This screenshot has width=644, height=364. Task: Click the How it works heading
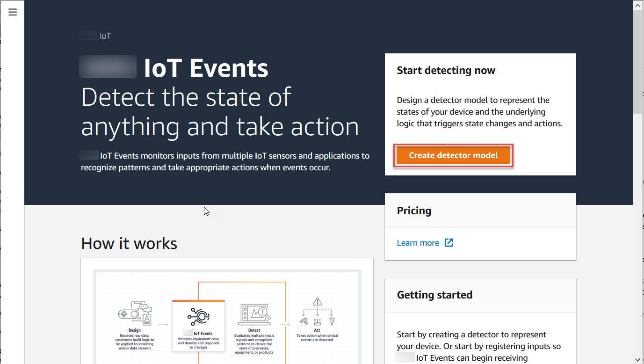tap(129, 243)
